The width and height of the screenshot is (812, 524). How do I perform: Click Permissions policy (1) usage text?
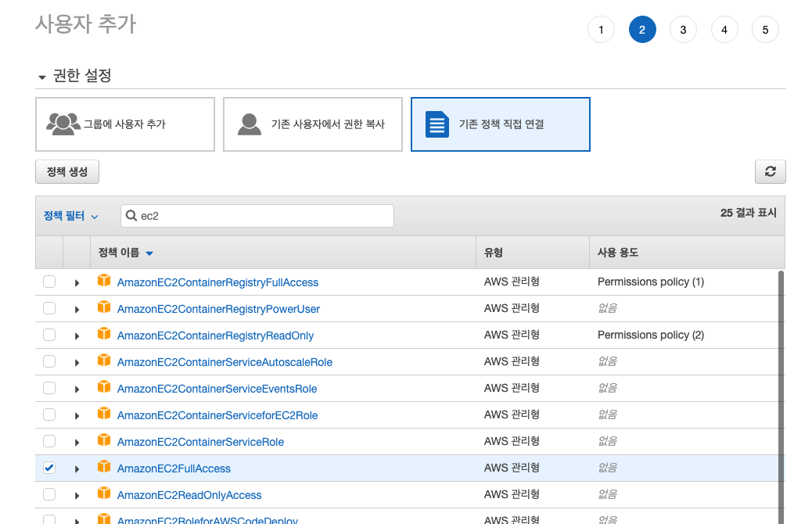point(651,282)
